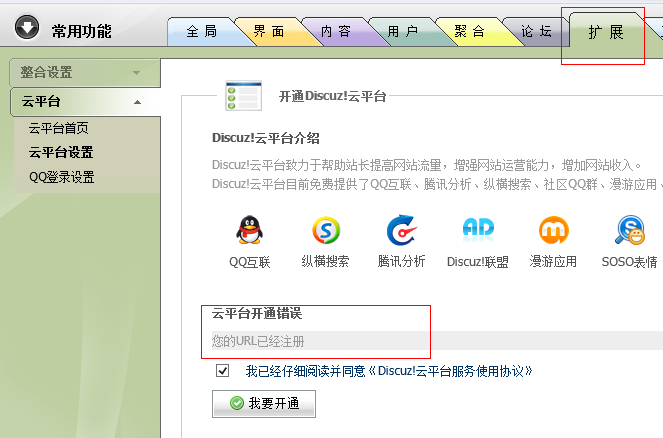The width and height of the screenshot is (663, 438).
Task: Click the 漫游应用 orange icon
Action: coord(553,230)
